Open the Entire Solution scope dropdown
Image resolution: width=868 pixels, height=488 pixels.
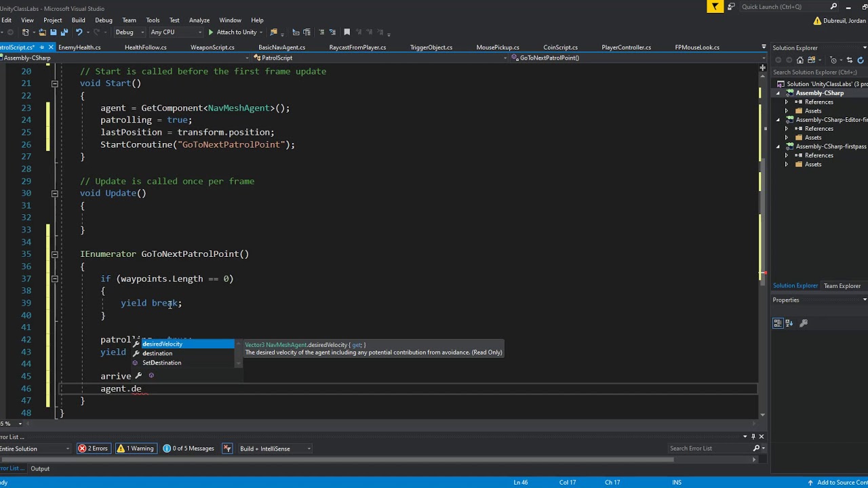pyautogui.click(x=34, y=449)
